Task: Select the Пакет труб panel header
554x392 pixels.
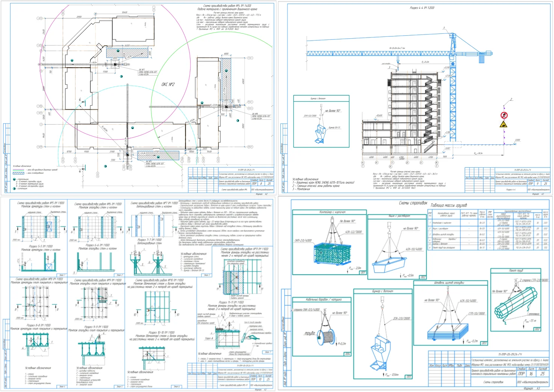Action: [515, 270]
